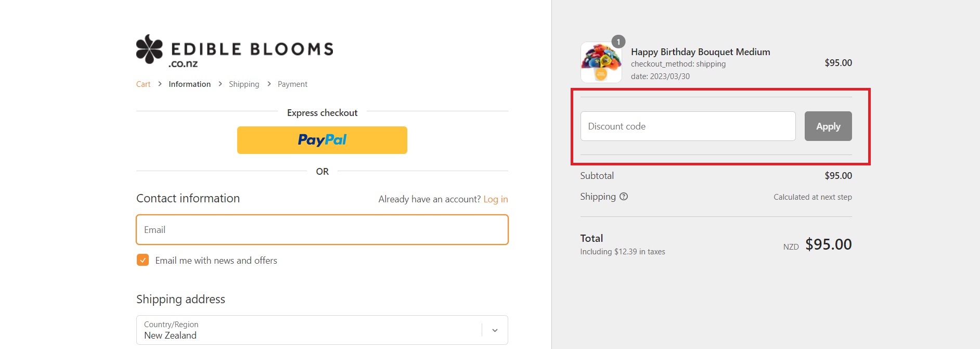Uncheck Email me with news and offers
The image size is (980, 349).
(x=143, y=260)
